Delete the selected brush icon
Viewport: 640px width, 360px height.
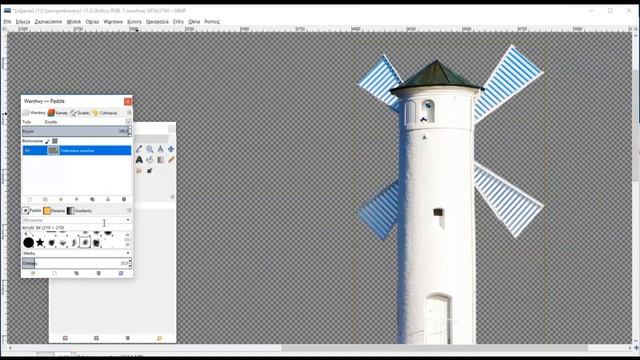point(98,273)
